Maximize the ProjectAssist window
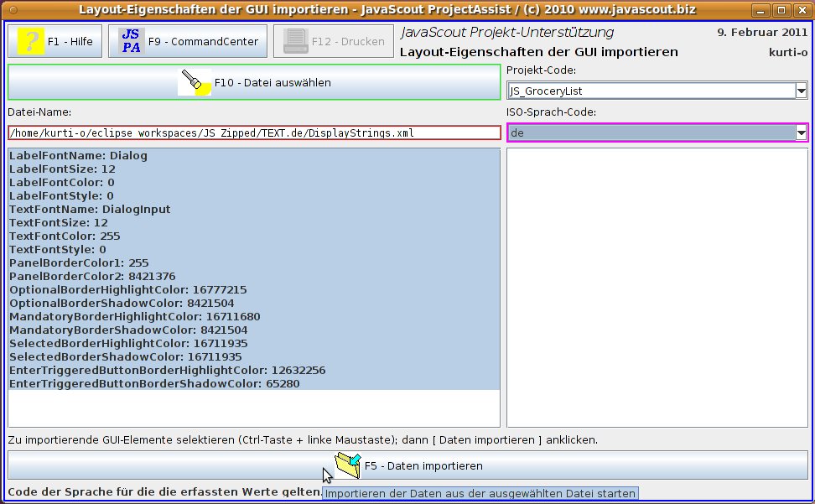Screen dimensions: 815x504 (780, 10)
